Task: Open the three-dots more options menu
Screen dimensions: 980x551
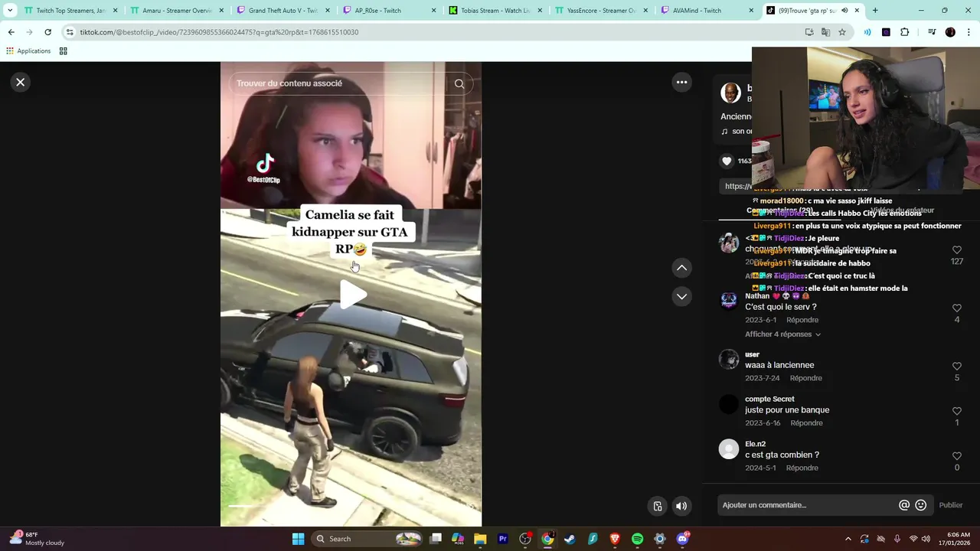Action: pos(681,82)
